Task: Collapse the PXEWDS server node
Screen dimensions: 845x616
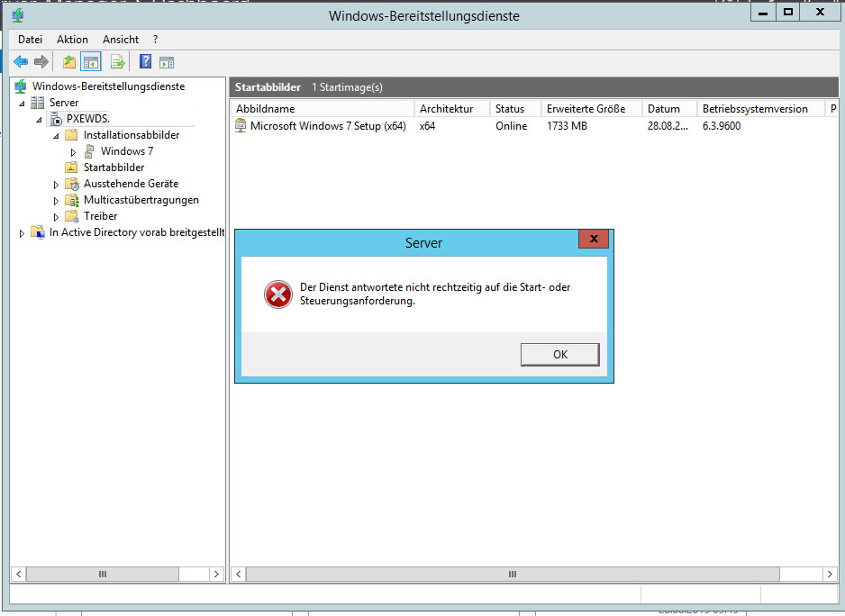Action: pyautogui.click(x=39, y=120)
